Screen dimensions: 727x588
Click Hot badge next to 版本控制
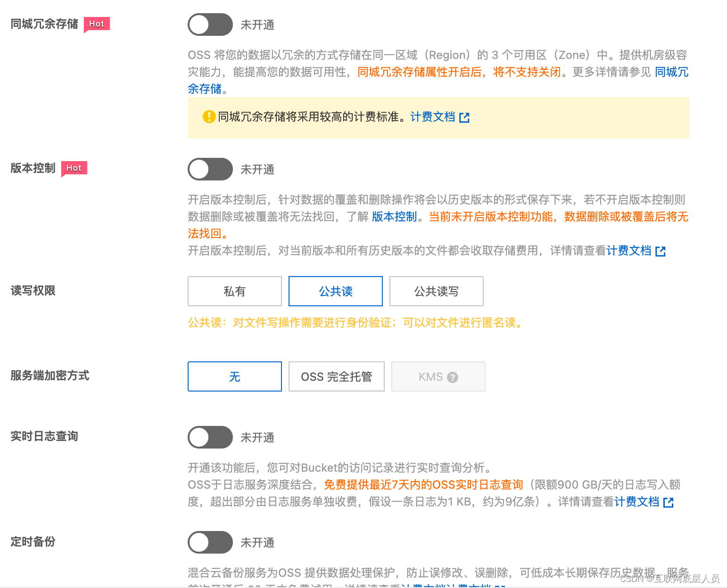pos(74,168)
